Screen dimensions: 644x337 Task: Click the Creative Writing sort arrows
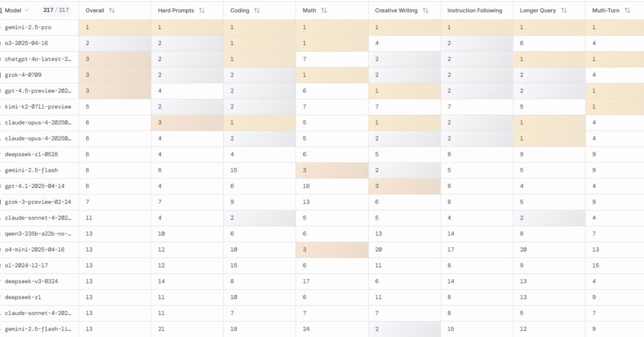coord(425,10)
